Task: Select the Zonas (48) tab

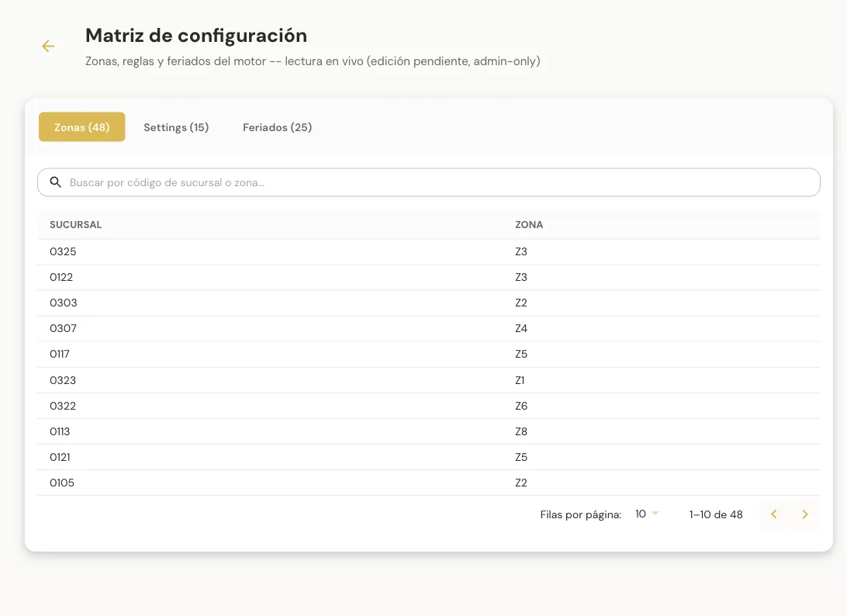Action: (82, 127)
